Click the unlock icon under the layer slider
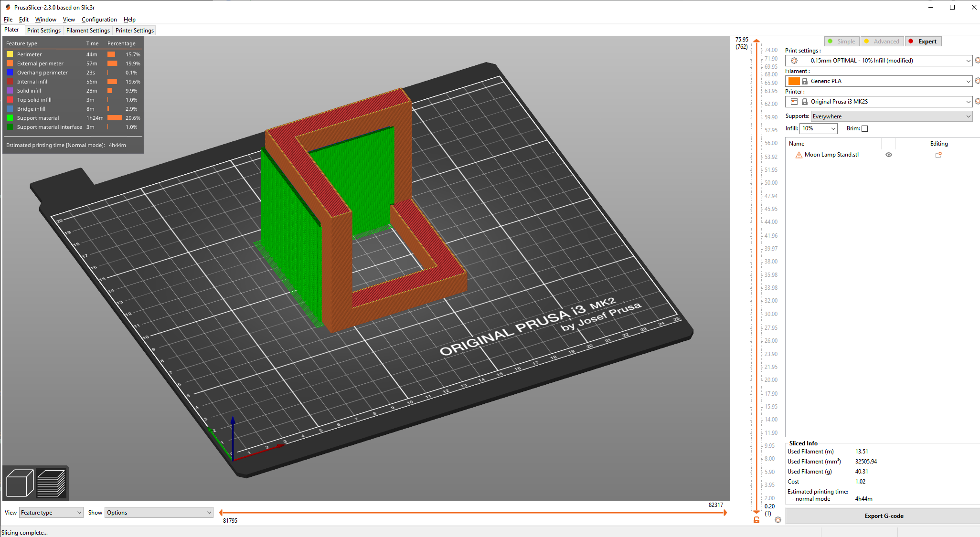 coord(756,520)
